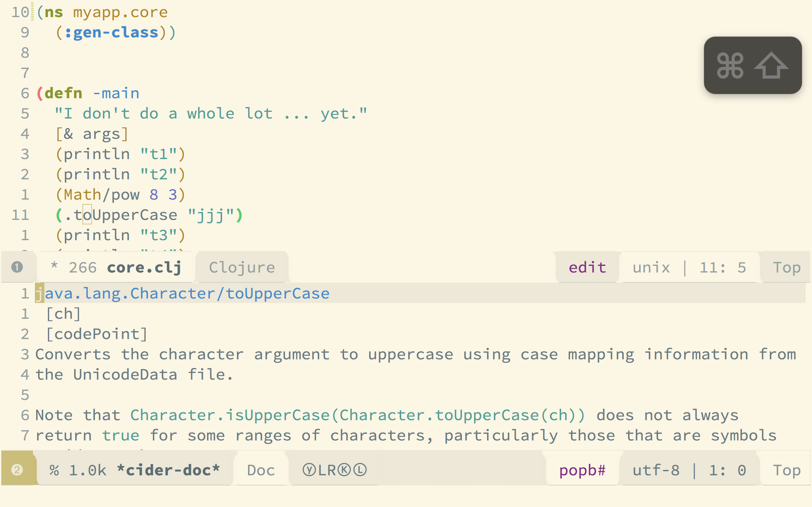Click the Top position indicator of core.clj
The height and width of the screenshot is (507, 812).
[x=787, y=267]
